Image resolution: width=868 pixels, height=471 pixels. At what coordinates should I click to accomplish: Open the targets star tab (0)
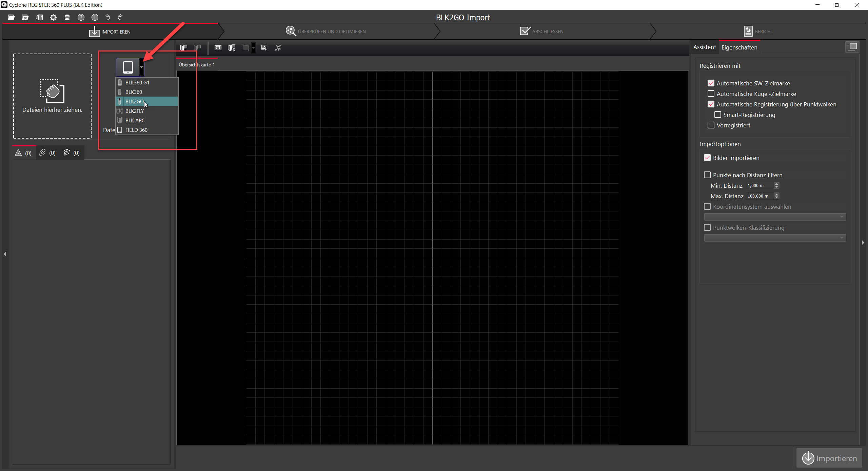72,153
